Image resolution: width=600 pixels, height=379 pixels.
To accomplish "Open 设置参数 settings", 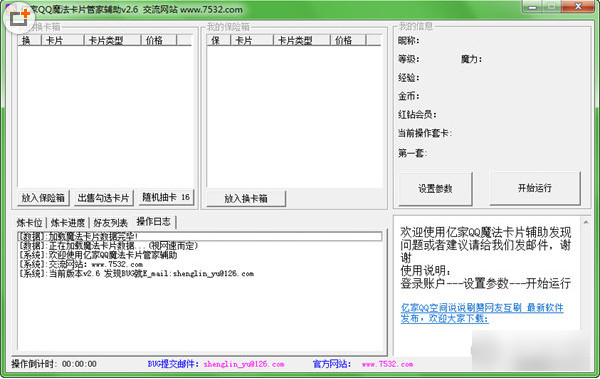I will click(435, 188).
